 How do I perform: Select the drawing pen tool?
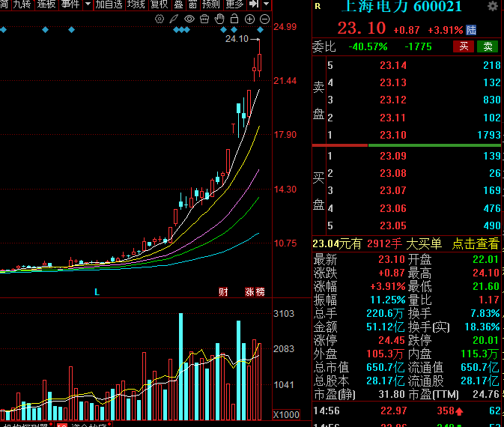coord(174,19)
